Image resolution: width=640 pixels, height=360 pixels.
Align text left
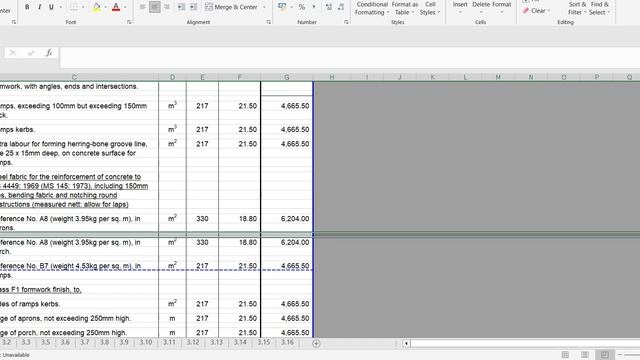coord(142,7)
